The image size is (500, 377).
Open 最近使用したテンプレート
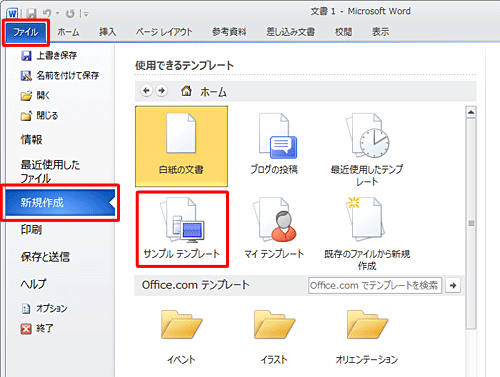tap(367, 149)
